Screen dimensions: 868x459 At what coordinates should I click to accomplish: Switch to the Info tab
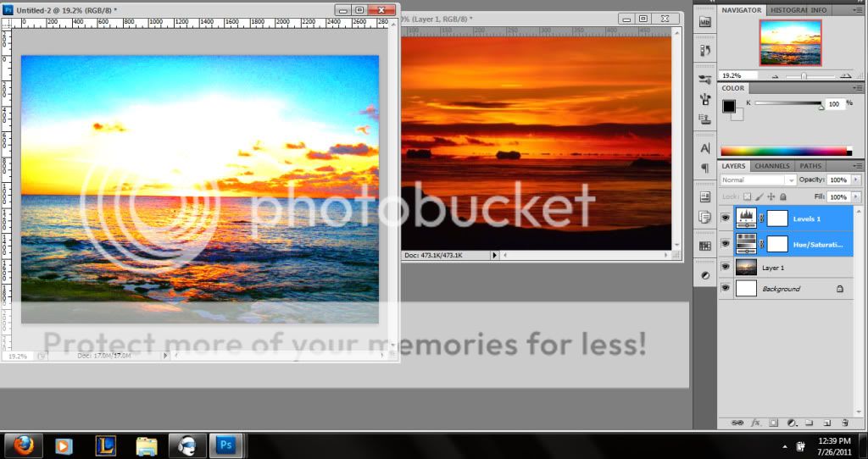[819, 10]
